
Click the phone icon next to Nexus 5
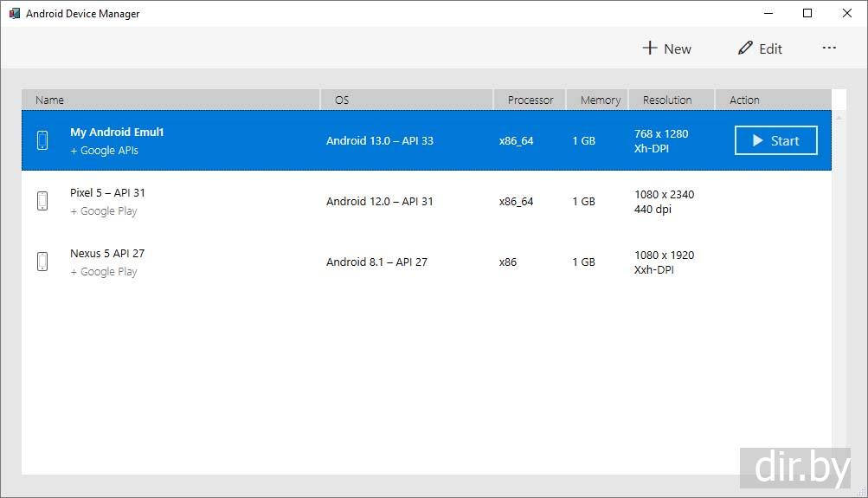[42, 262]
